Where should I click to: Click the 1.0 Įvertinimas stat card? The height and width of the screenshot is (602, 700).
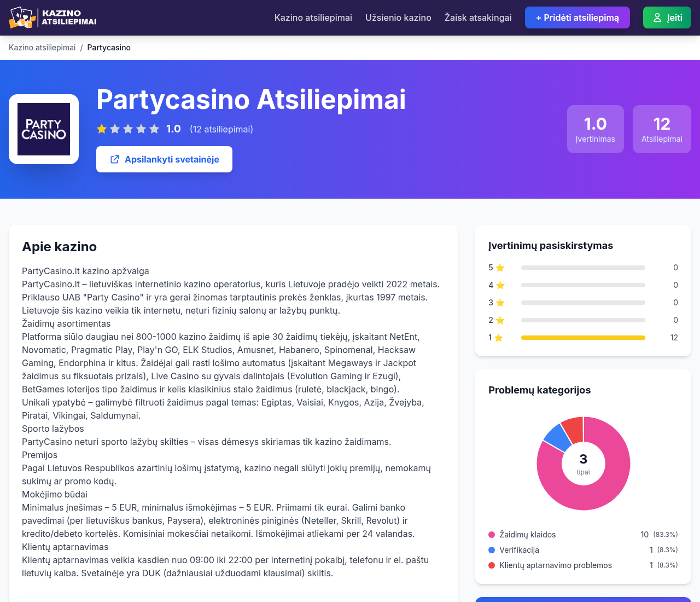[596, 129]
